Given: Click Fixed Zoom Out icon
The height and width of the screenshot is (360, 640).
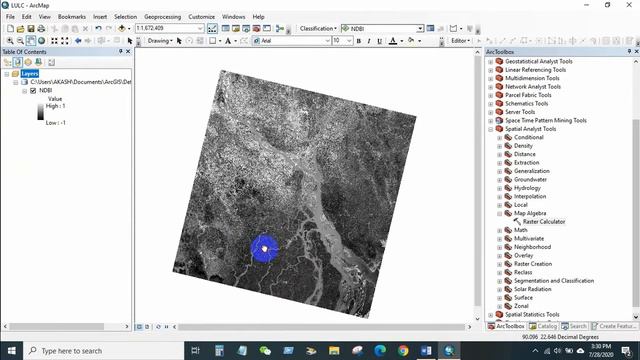Looking at the screenshot, I should [x=64, y=41].
